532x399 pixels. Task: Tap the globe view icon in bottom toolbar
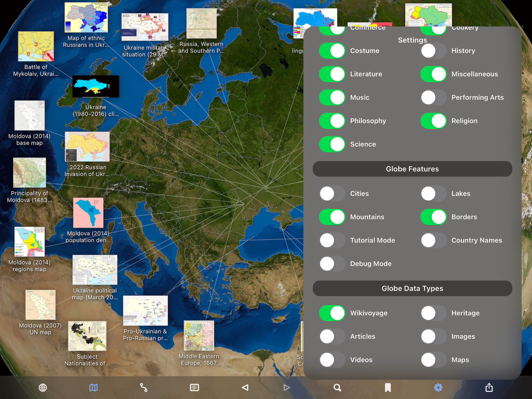pyautogui.click(x=43, y=388)
